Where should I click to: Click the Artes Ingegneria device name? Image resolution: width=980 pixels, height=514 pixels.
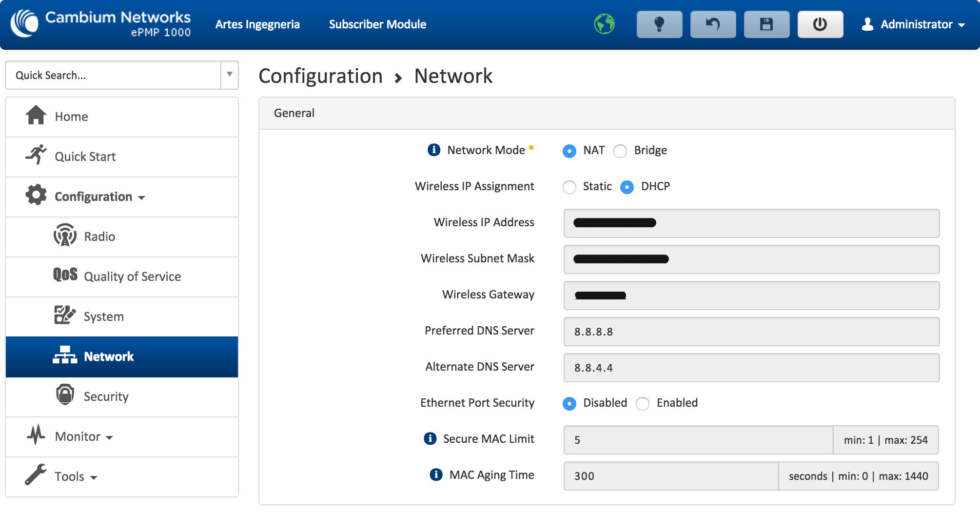257,24
